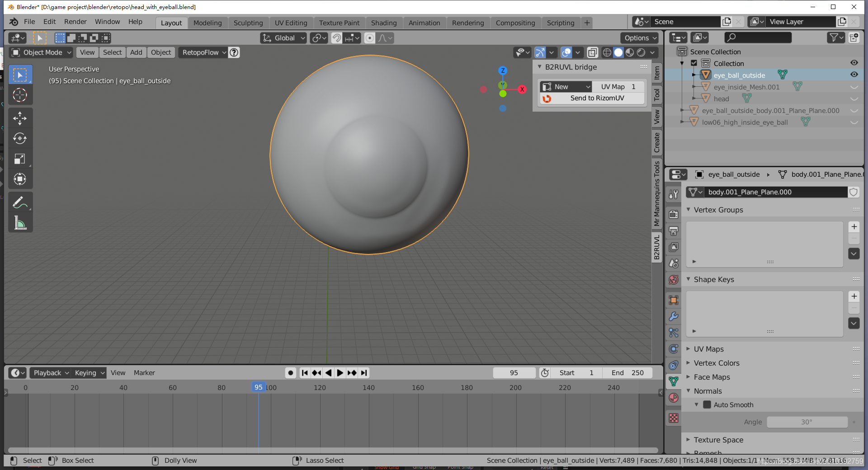Switch to wireframe viewport shading
Screen dimensions: 868x470
[x=607, y=52]
